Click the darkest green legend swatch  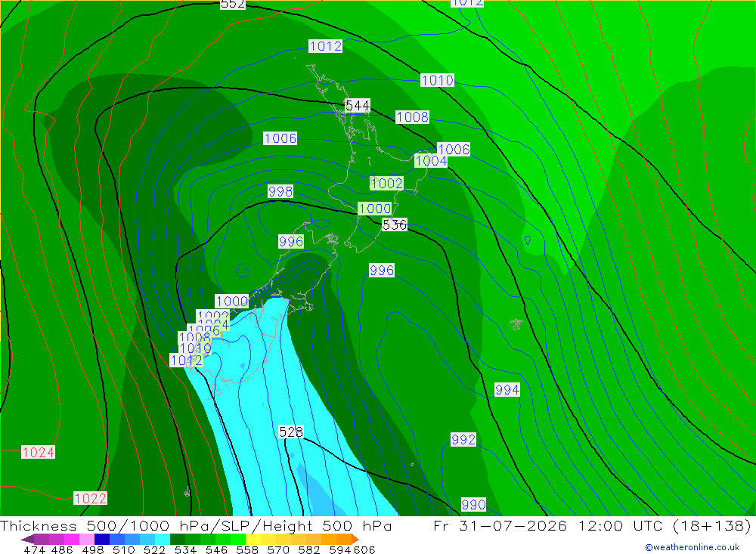[x=178, y=539]
